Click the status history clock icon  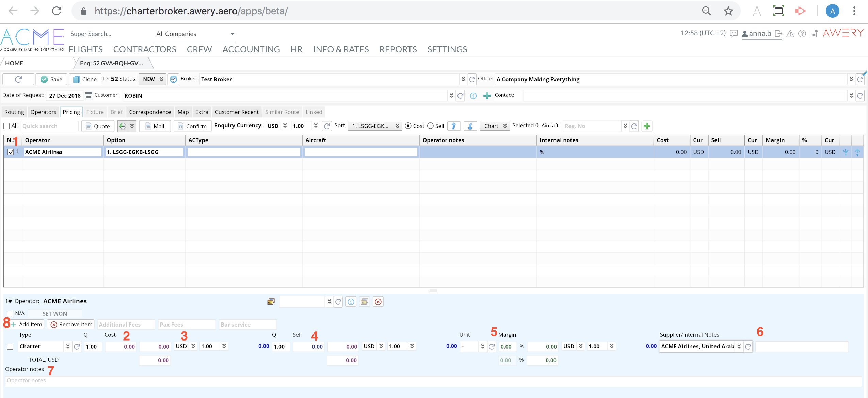pyautogui.click(x=173, y=79)
